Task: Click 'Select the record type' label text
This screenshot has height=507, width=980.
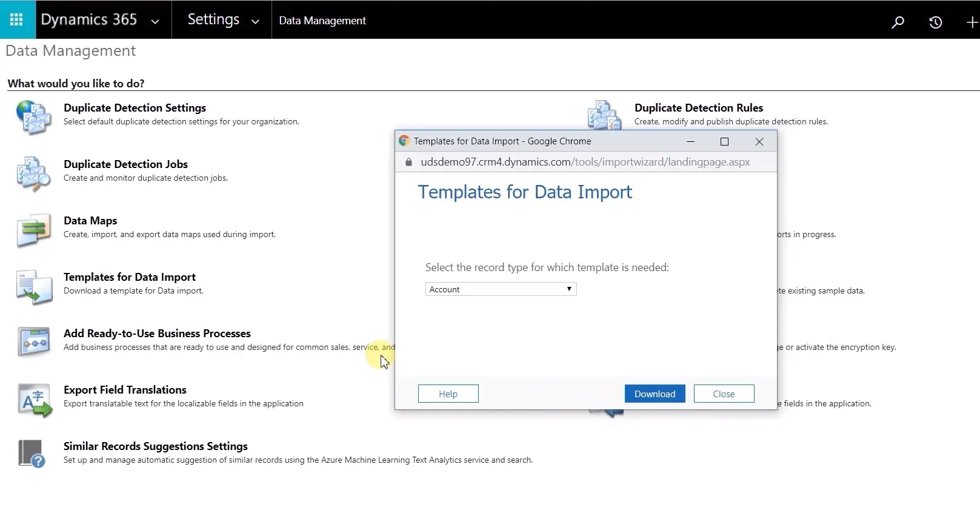Action: [547, 267]
